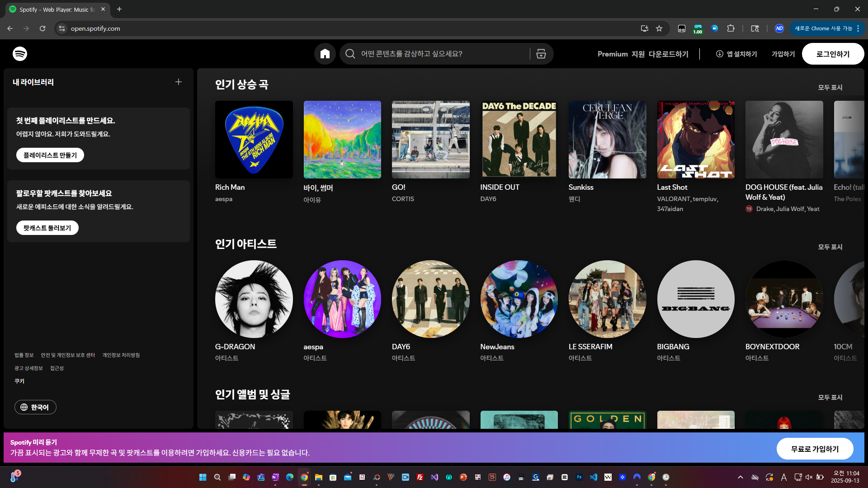This screenshot has width=868, height=488.
Task: Click the 로그인하기 login button
Action: 833,54
